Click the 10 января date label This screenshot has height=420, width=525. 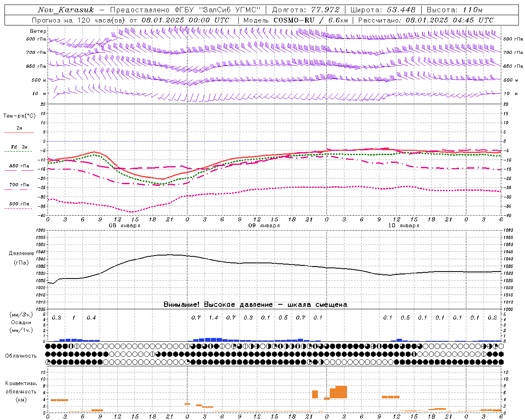403,226
